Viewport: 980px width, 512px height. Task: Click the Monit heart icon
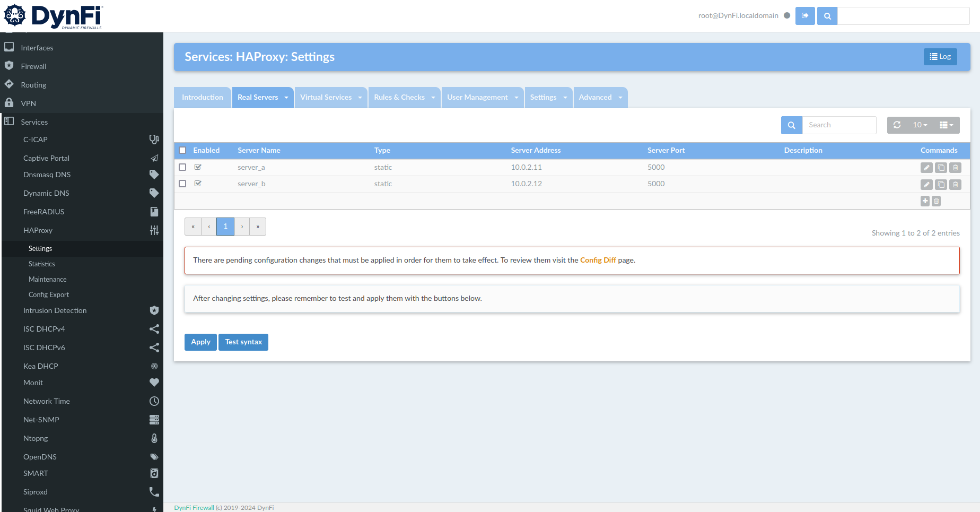click(x=154, y=383)
